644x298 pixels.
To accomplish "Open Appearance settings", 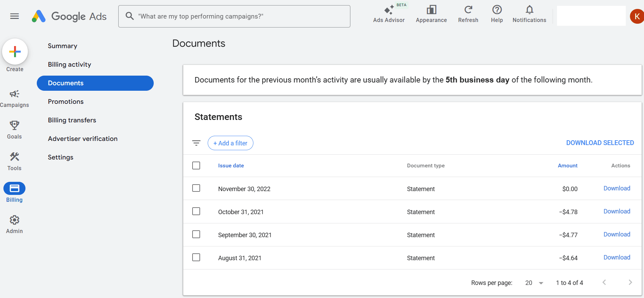I will coord(431,14).
